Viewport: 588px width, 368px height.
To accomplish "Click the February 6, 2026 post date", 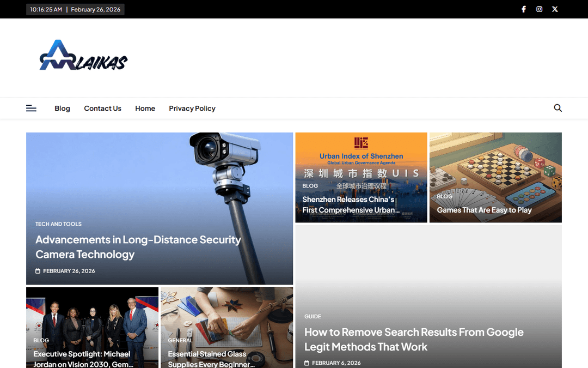I will (336, 363).
